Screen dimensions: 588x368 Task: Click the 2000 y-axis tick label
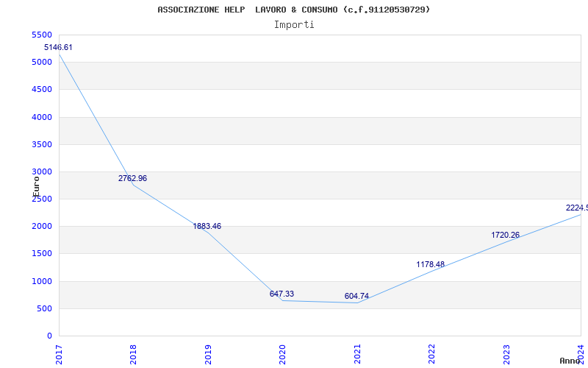42,227
